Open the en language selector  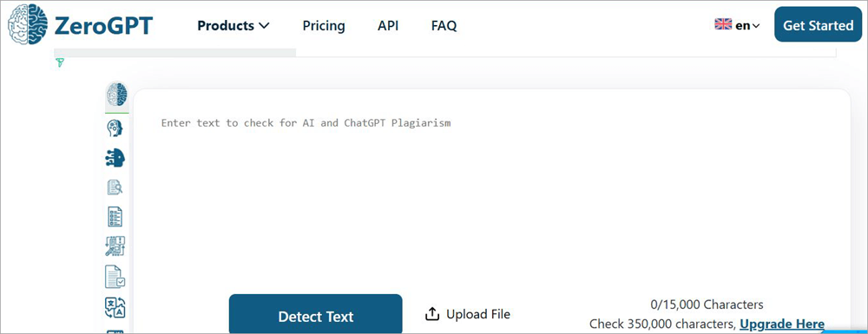click(747, 25)
